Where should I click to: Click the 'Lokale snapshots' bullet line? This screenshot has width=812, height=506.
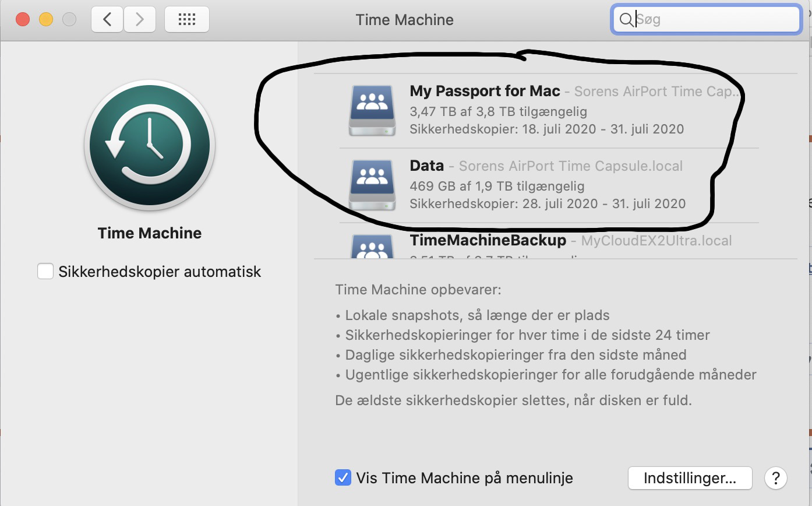coord(473,315)
